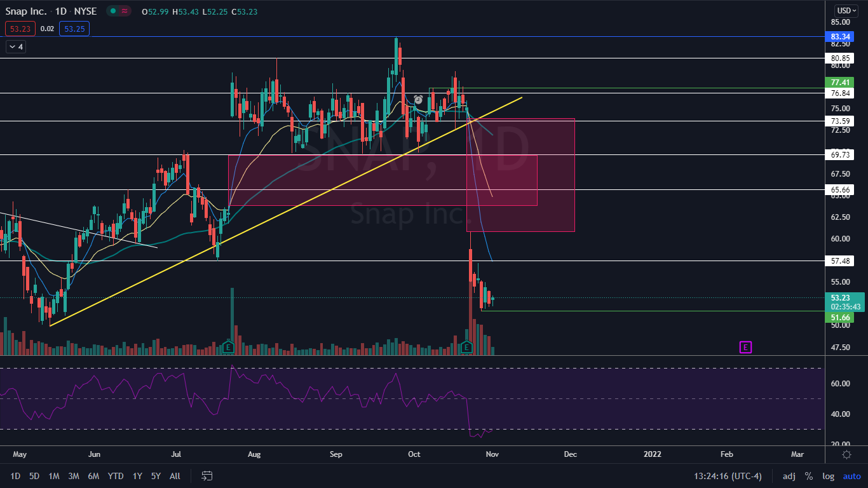
Task: Select the 1M time range
Action: [x=54, y=476]
